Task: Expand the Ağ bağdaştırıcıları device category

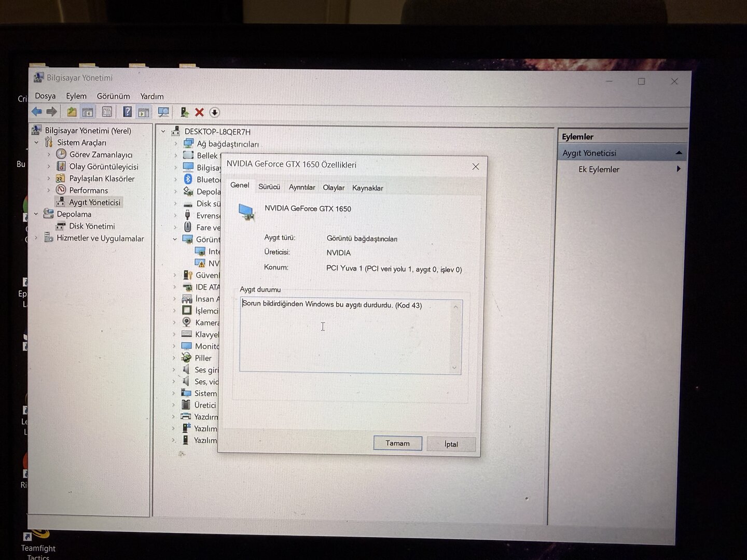Action: (175, 143)
